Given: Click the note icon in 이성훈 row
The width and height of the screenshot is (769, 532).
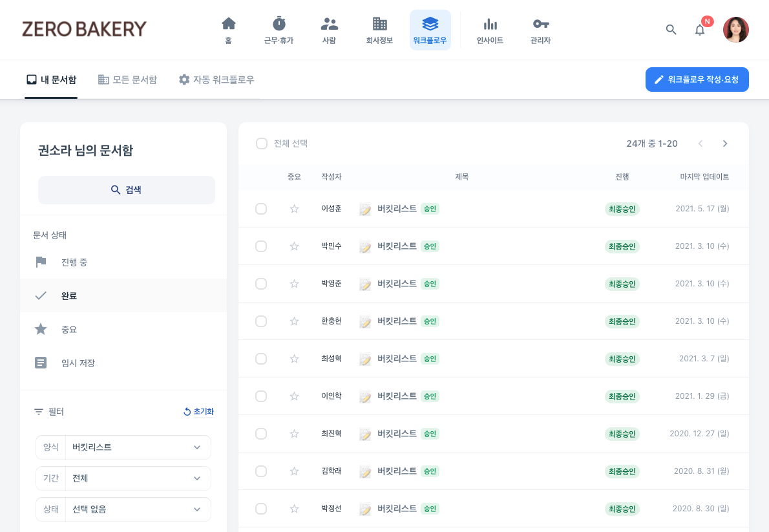Looking at the screenshot, I should click(365, 209).
